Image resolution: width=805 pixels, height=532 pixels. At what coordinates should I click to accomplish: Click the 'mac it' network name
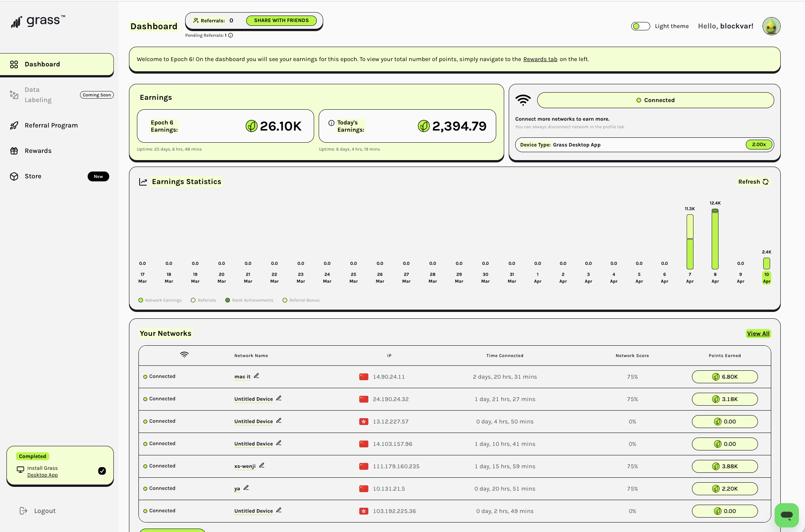242,377
